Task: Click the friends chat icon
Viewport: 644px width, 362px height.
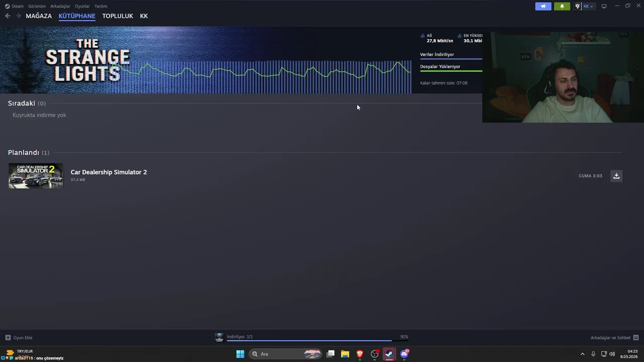Action: pos(636,338)
